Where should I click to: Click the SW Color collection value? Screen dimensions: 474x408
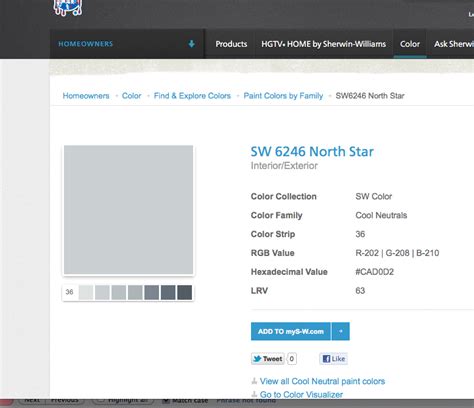click(373, 196)
